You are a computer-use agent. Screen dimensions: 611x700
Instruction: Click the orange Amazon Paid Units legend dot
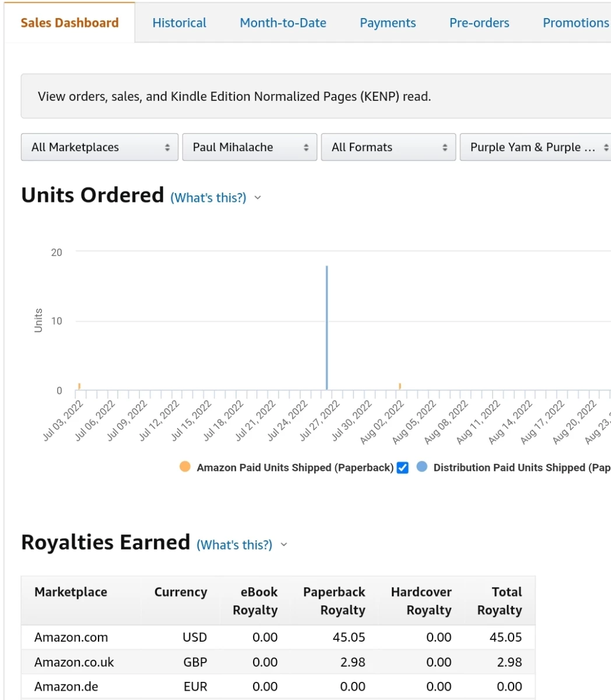185,467
